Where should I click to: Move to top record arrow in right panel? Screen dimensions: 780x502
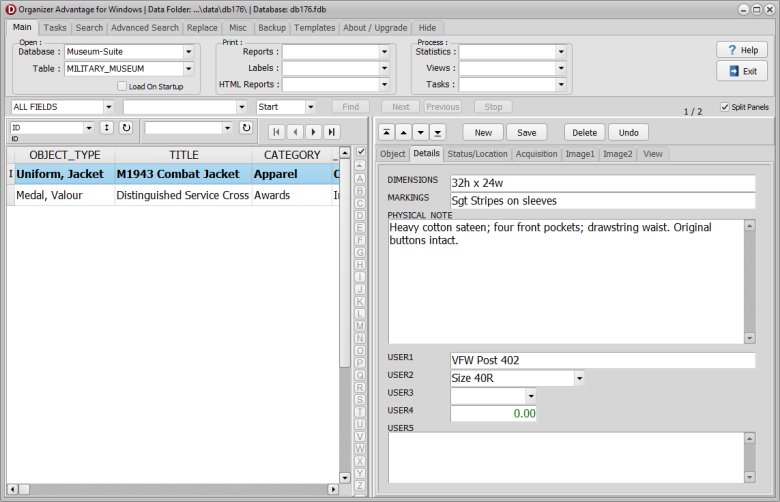click(386, 132)
